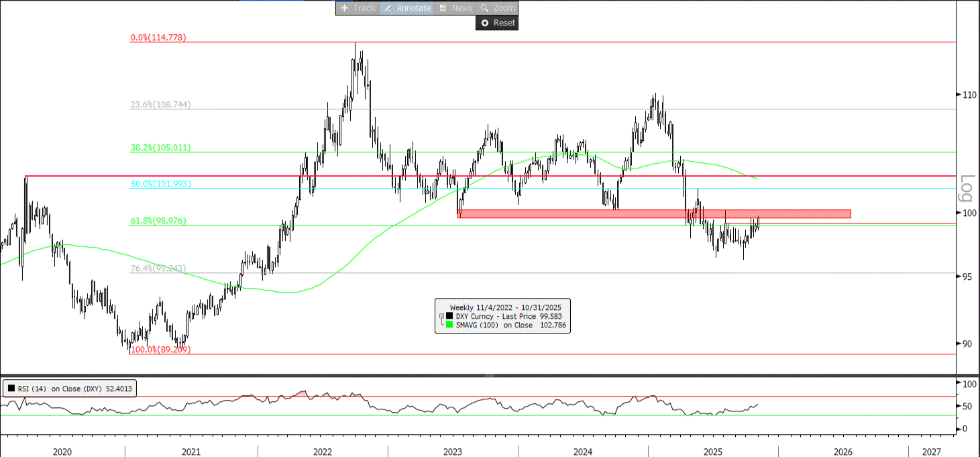This screenshot has width=980, height=457.
Task: Open the News overlay tool
Action: pyautogui.click(x=455, y=8)
